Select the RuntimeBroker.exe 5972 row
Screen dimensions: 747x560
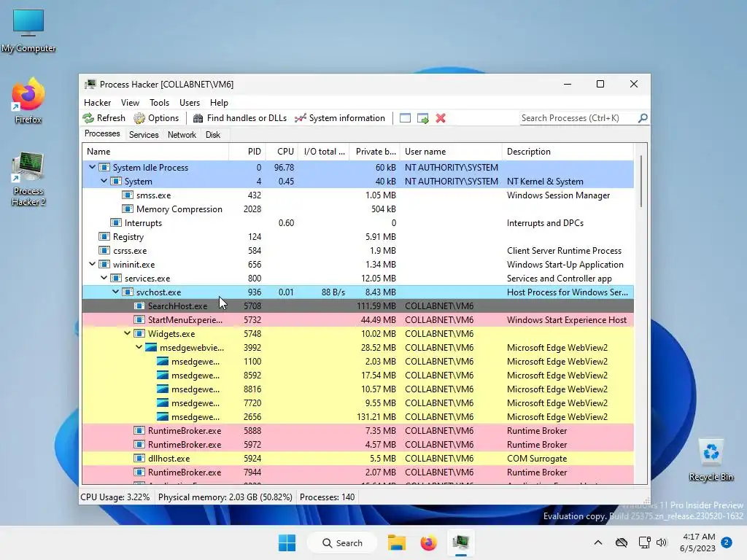357,444
